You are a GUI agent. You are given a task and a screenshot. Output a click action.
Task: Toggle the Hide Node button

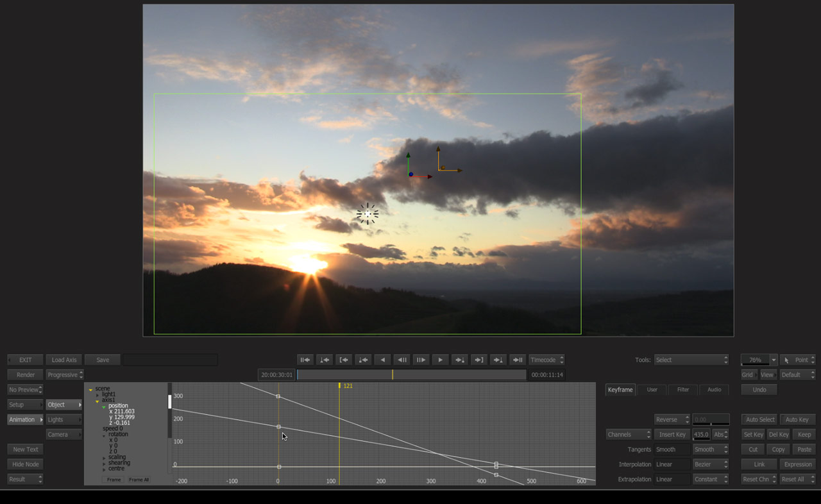(26, 464)
